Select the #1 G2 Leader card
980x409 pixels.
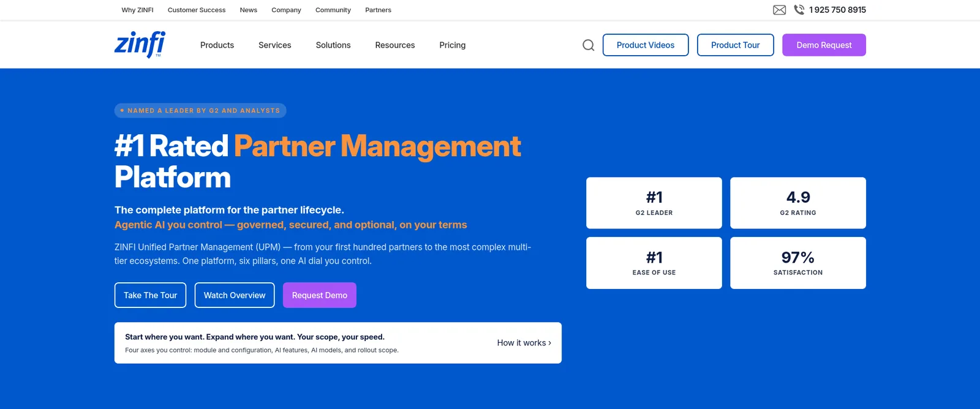coord(654,203)
